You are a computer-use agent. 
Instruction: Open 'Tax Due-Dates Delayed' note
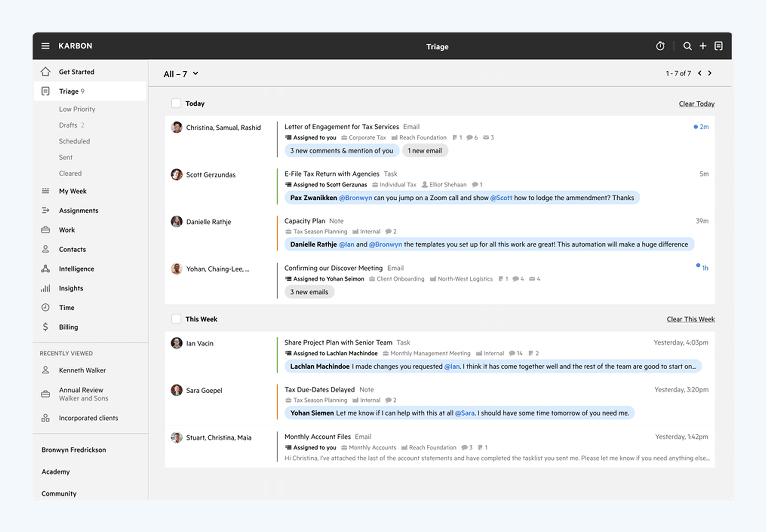(319, 389)
